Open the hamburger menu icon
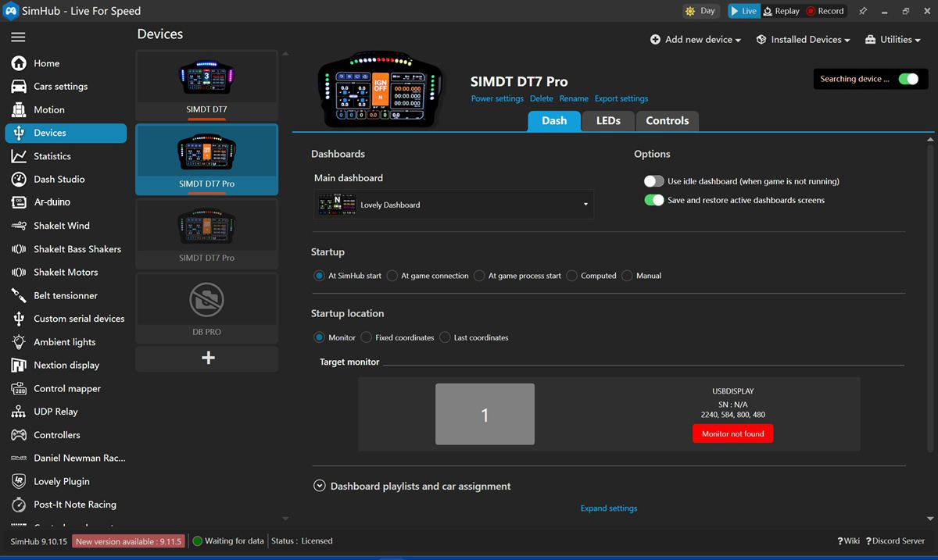The image size is (938, 560). 18,37
